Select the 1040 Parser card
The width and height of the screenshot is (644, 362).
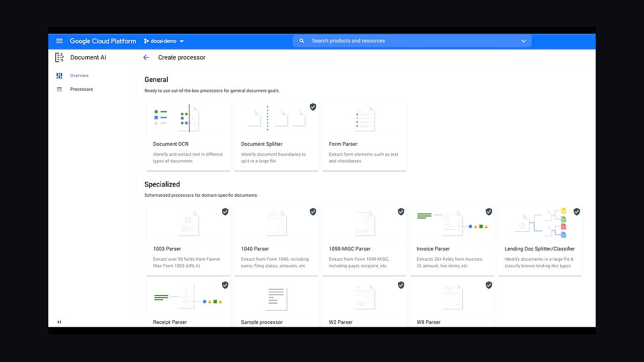(276, 241)
